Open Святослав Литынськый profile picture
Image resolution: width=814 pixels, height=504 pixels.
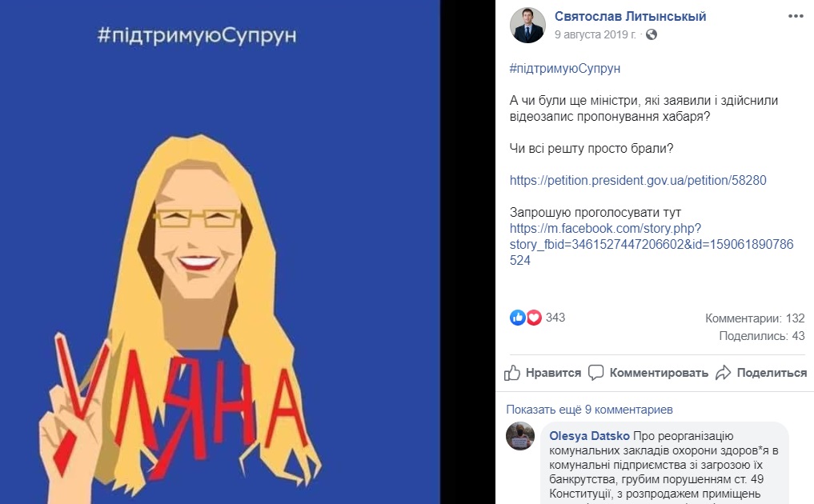pyautogui.click(x=527, y=25)
